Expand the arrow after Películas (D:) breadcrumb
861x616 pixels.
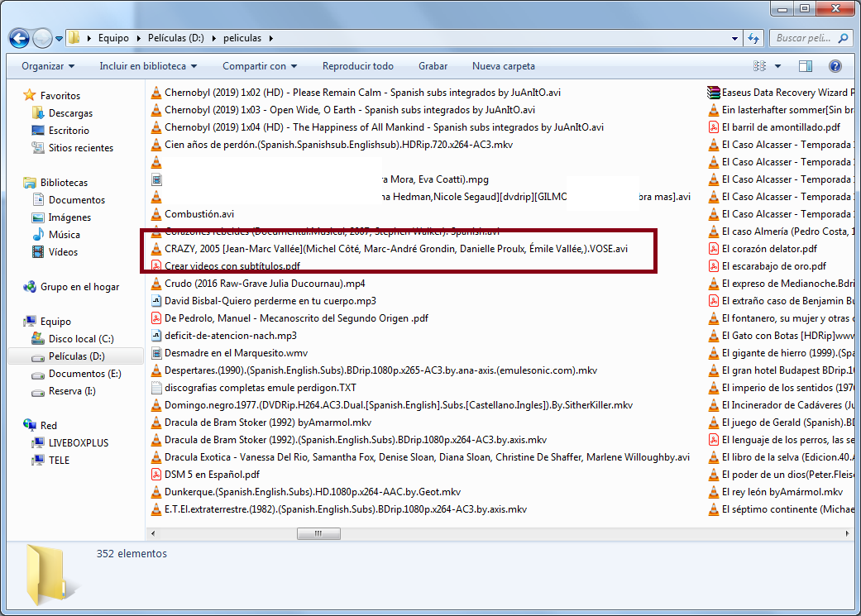213,38
